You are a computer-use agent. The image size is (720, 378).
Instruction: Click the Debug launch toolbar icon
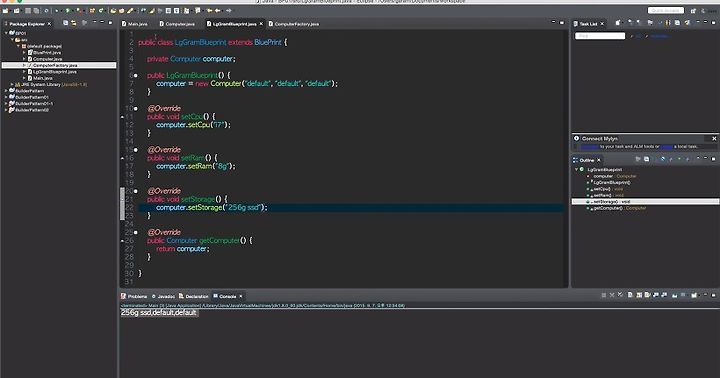tap(56, 11)
